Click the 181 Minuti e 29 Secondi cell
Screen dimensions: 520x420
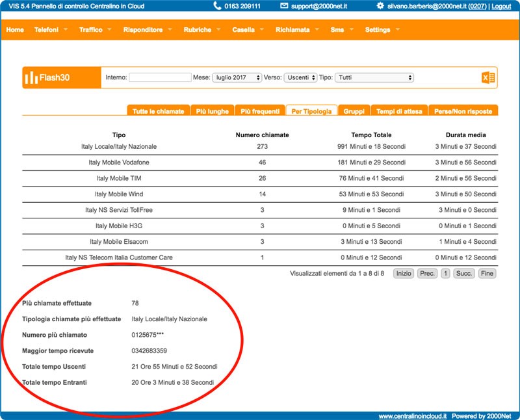pyautogui.click(x=371, y=163)
